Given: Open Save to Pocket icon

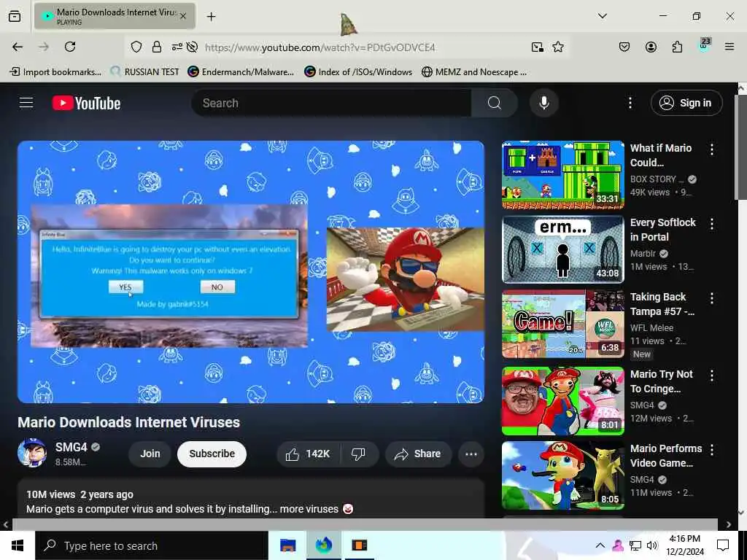Looking at the screenshot, I should coord(624,47).
